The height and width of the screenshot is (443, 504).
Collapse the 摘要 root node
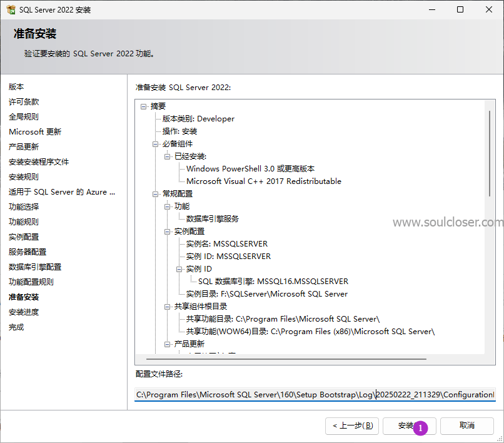tap(143, 106)
